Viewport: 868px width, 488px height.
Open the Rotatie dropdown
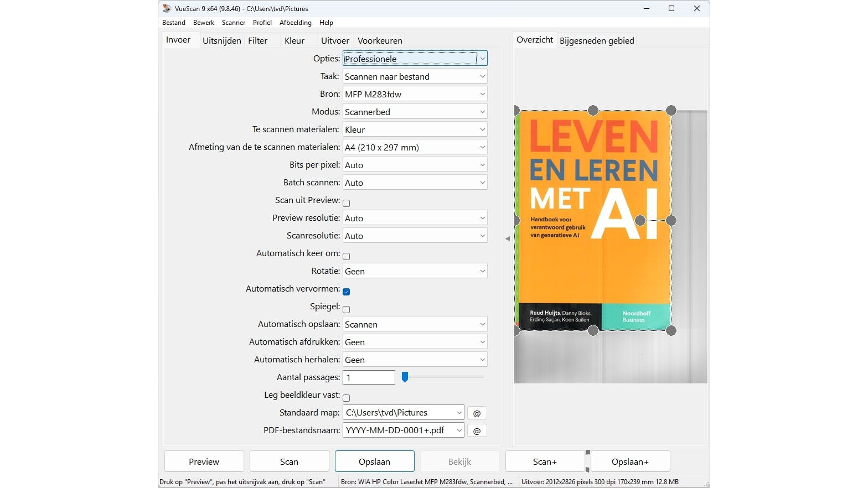pos(415,271)
